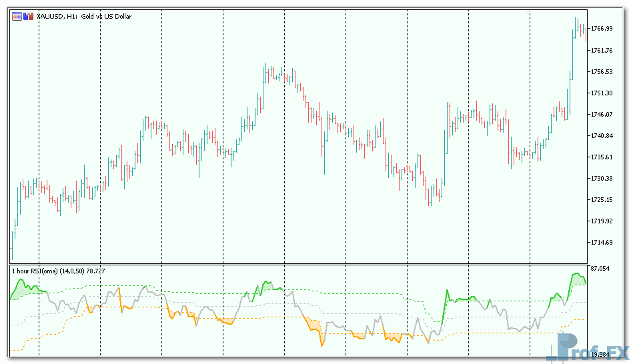Select the 1746.07 price axis value
631x364 pixels.
tap(602, 114)
